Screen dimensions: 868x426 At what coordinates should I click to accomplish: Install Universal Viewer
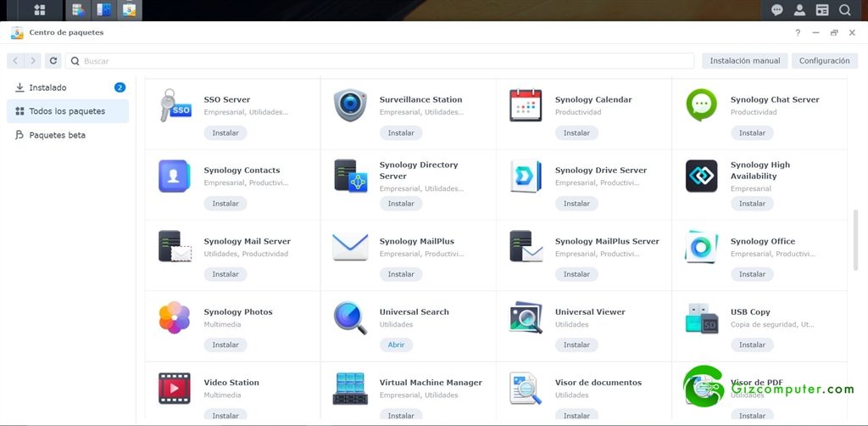[x=576, y=345]
